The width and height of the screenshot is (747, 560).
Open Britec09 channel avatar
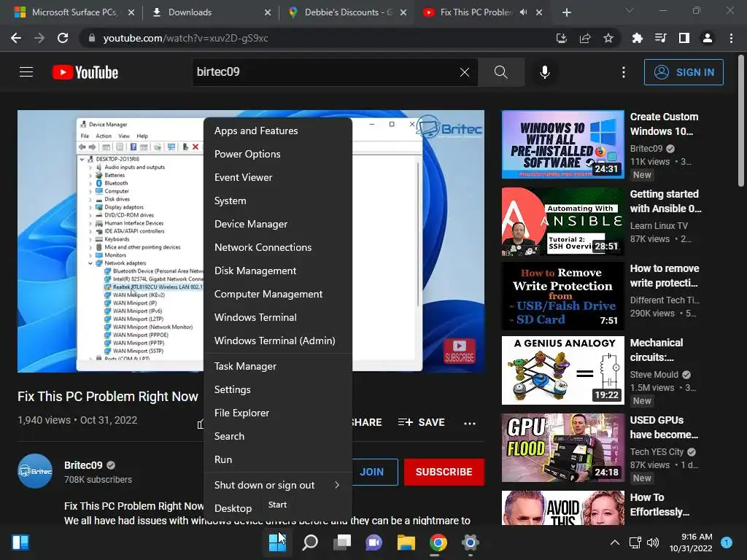pyautogui.click(x=35, y=471)
